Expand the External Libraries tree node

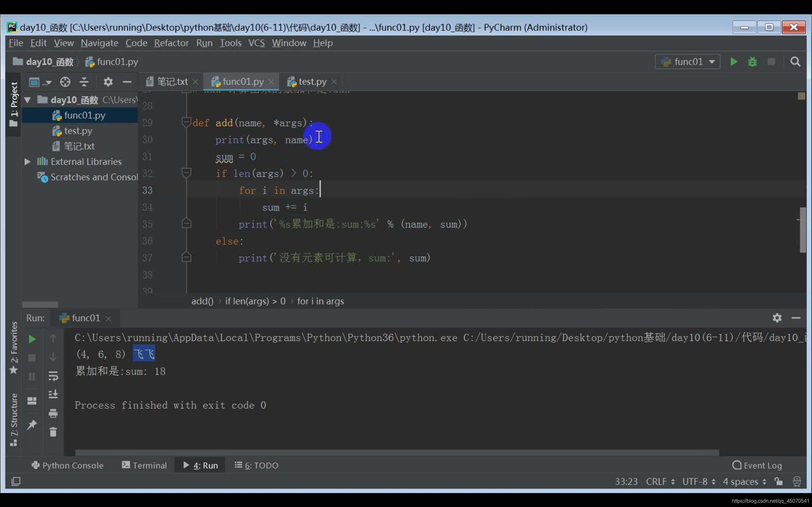tap(28, 162)
